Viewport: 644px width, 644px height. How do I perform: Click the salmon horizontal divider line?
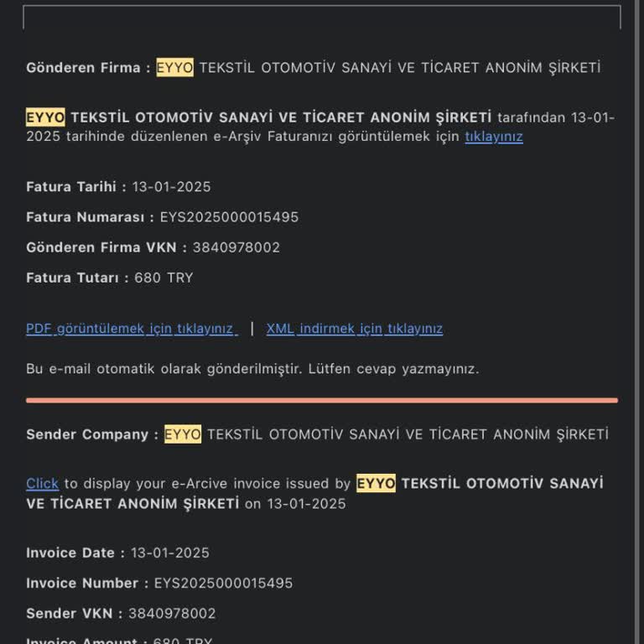tap(322, 401)
